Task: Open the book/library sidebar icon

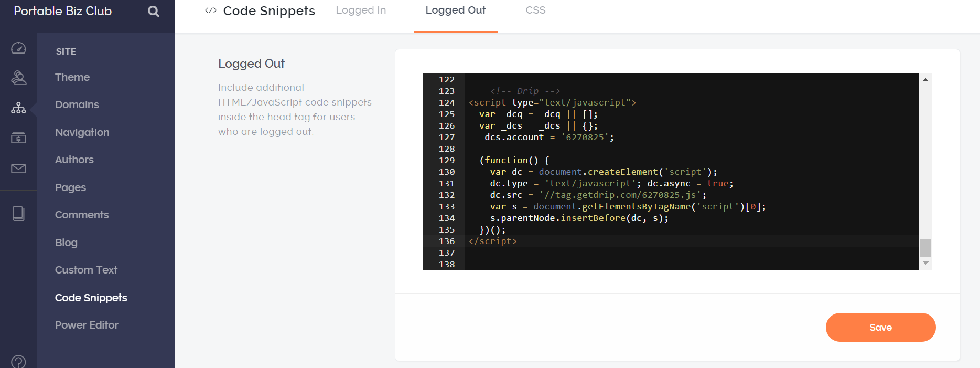Action: point(18,214)
